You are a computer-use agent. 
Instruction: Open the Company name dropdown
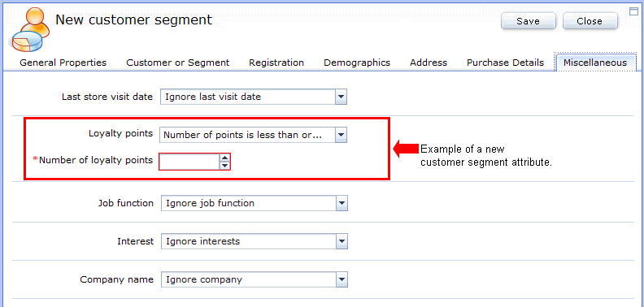click(x=342, y=280)
